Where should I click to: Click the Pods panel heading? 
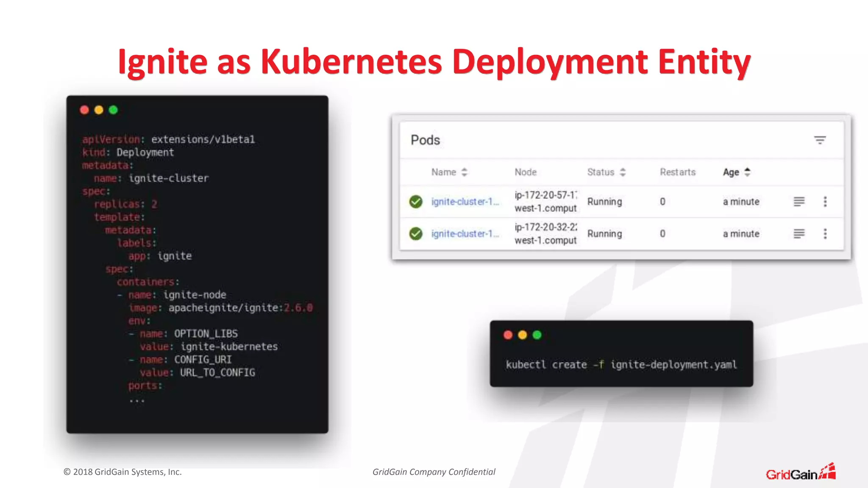click(x=426, y=140)
